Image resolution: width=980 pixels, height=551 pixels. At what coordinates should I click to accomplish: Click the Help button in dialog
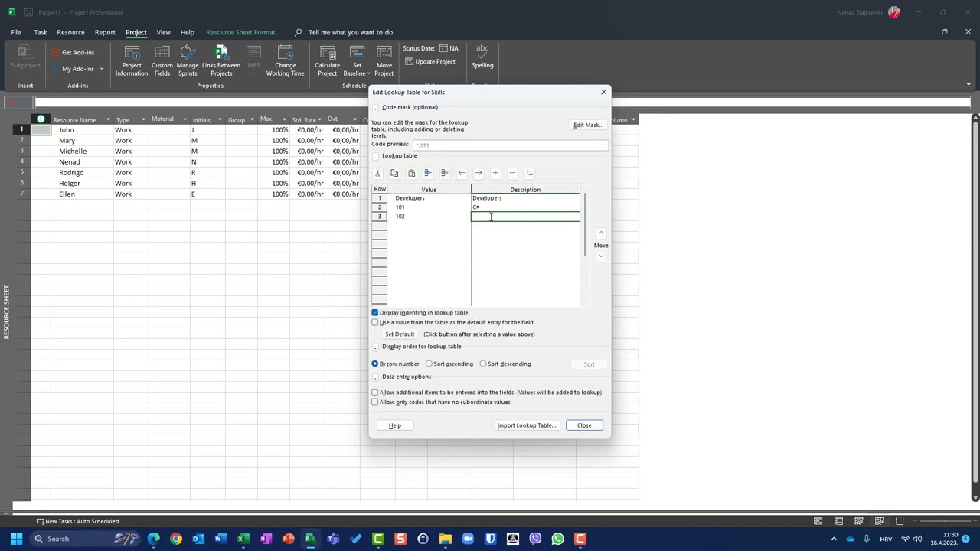point(395,425)
